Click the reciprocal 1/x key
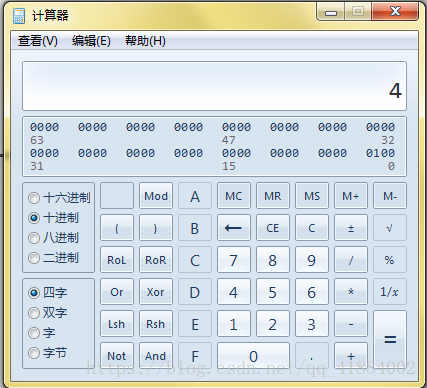The width and height of the screenshot is (427, 388). click(390, 292)
